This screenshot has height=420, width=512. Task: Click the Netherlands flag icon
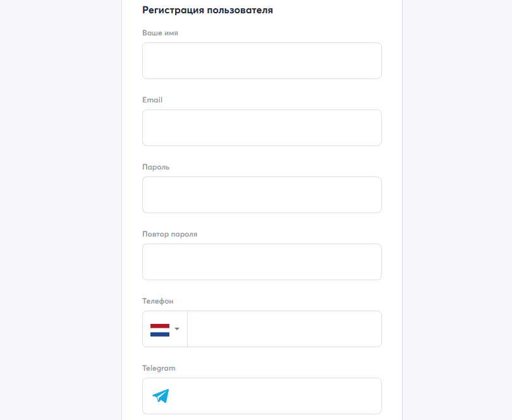pos(159,330)
